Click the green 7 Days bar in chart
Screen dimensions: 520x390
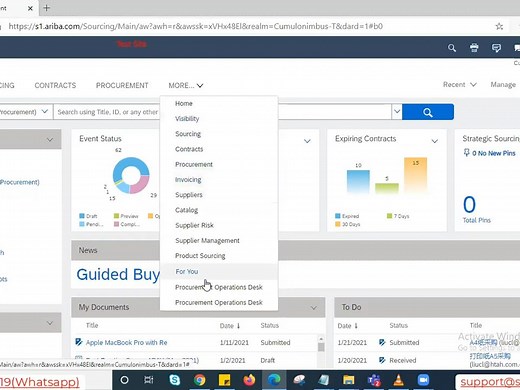[x=387, y=188]
